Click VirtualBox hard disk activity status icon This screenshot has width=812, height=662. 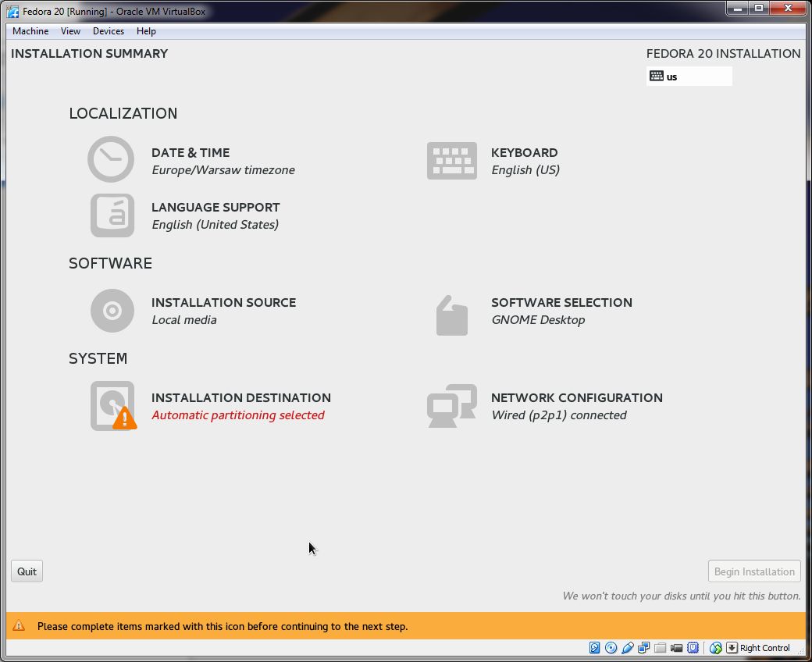(594, 647)
